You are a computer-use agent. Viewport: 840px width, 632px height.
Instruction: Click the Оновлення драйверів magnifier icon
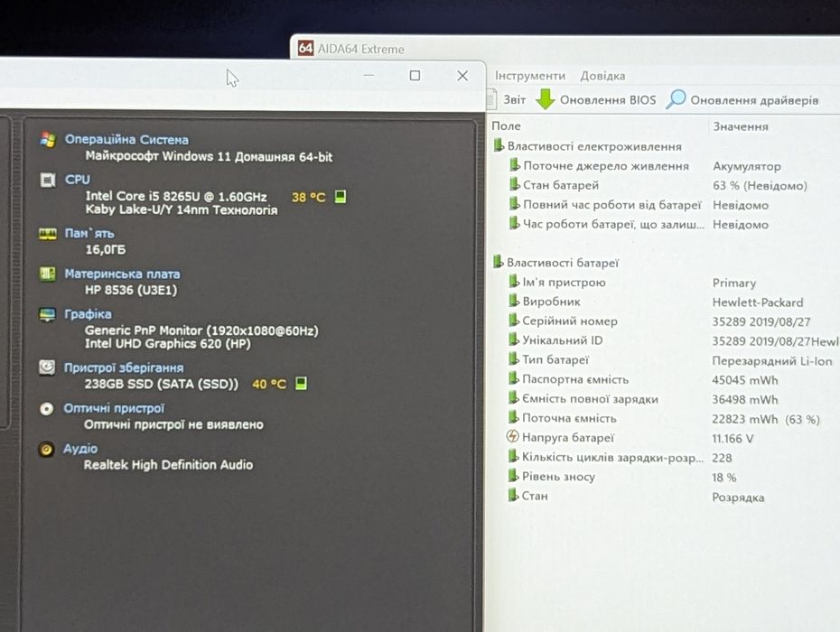[676, 99]
